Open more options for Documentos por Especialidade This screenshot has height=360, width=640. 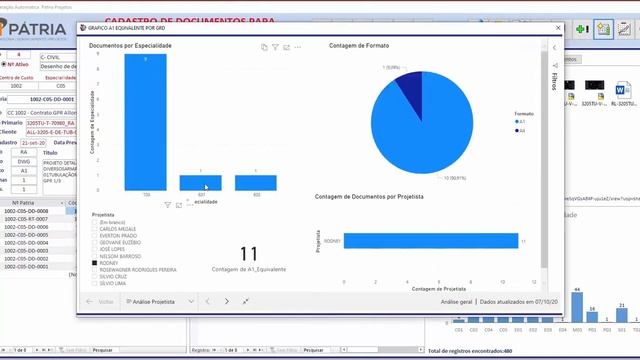(298, 47)
